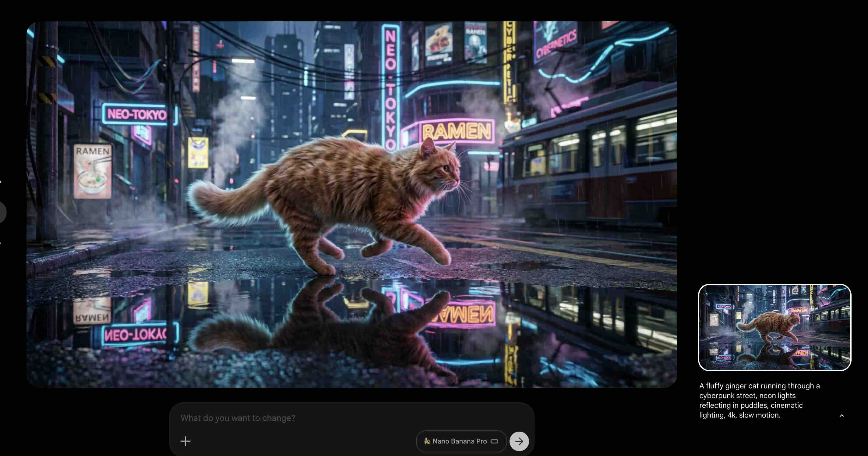Viewport: 868px width, 456px height.
Task: Click the plus icon to add media
Action: coord(185,441)
